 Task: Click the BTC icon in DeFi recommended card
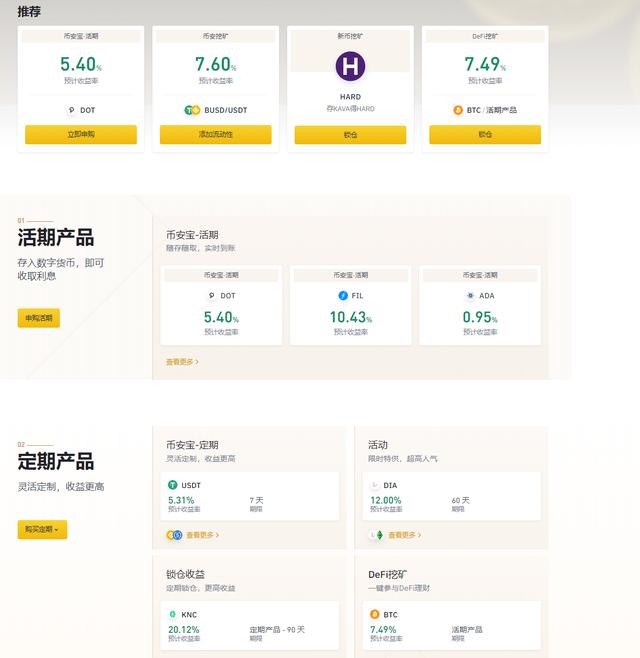click(458, 110)
